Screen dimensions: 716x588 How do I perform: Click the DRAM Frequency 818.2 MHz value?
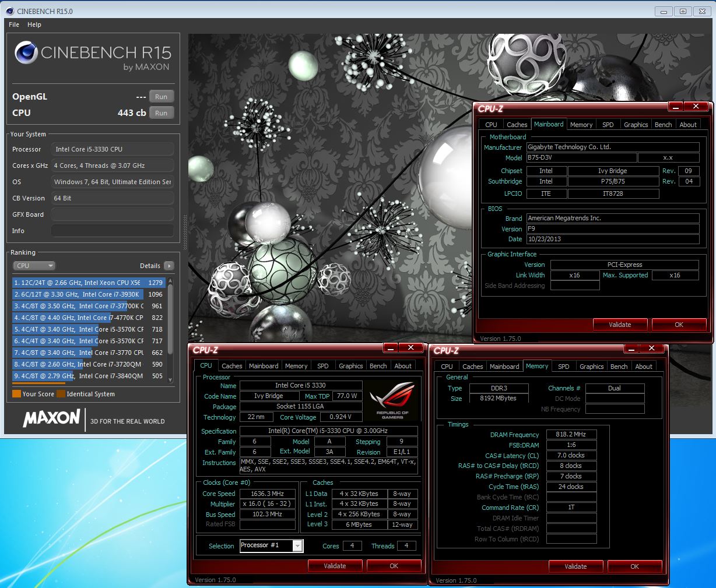coord(571,435)
